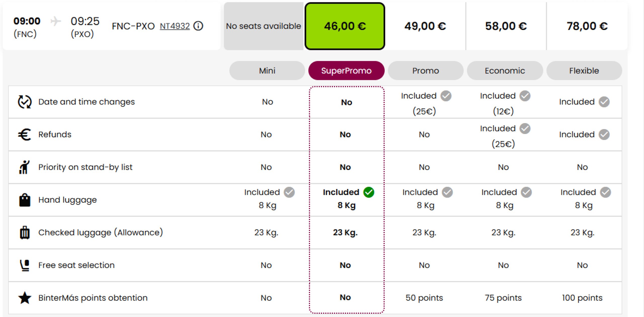Click the Free seat selection icon

tap(25, 265)
